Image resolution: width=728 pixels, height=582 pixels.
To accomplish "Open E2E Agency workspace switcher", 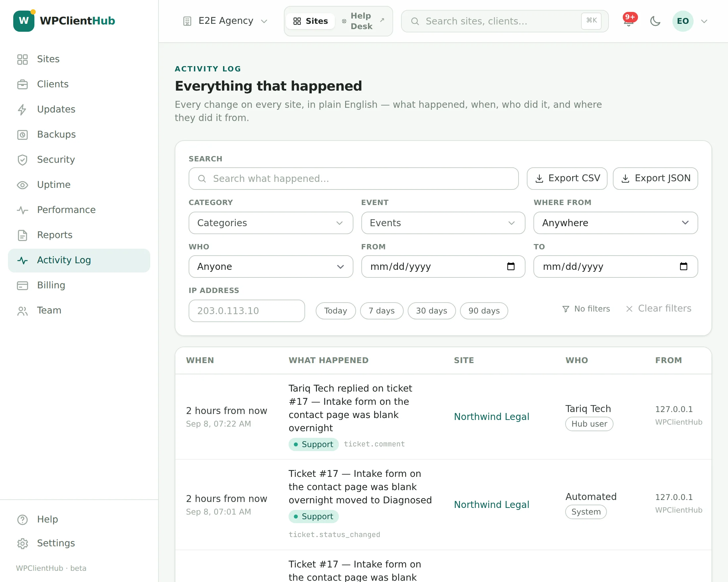I will (x=226, y=21).
